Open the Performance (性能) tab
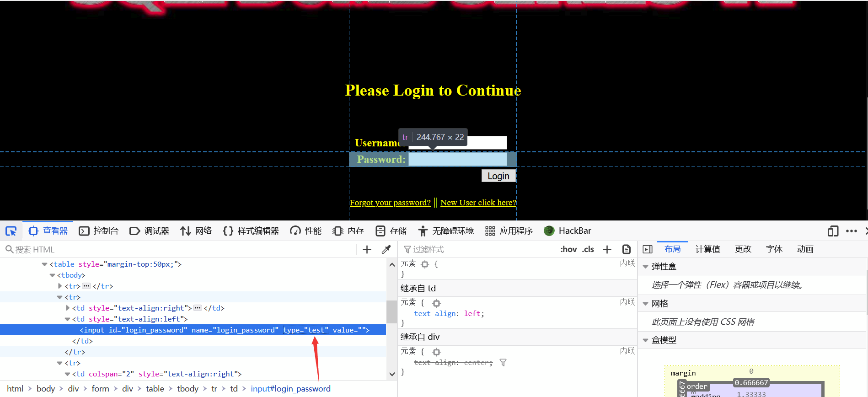868x397 pixels. [x=306, y=231]
